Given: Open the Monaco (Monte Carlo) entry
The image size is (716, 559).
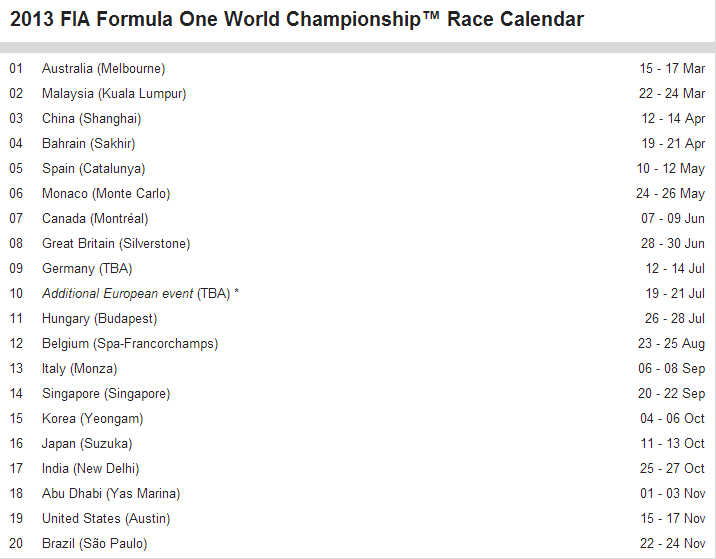Looking at the screenshot, I should [106, 194].
